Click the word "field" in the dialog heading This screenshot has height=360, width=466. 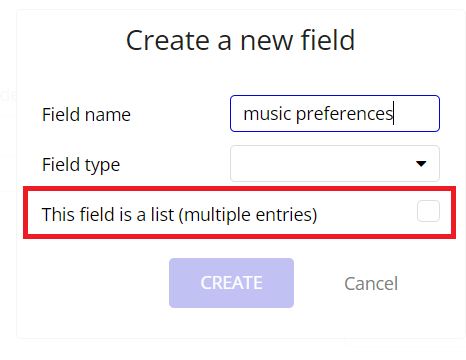pyautogui.click(x=328, y=40)
